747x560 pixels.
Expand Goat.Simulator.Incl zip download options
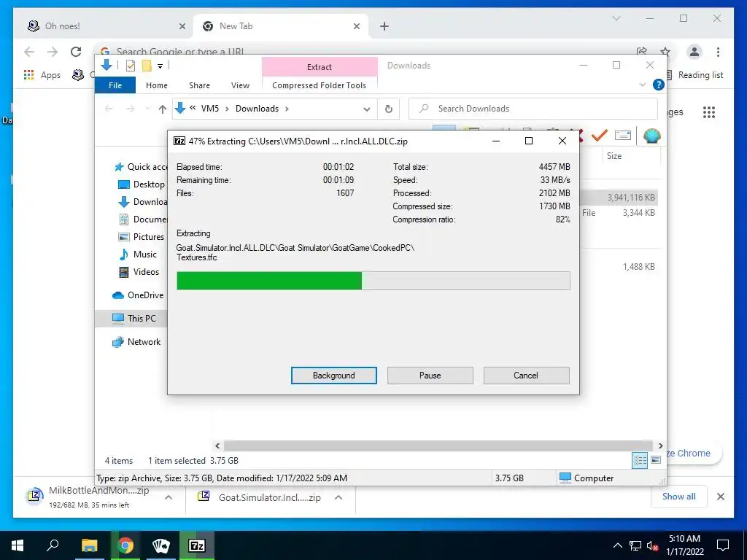[338, 497]
